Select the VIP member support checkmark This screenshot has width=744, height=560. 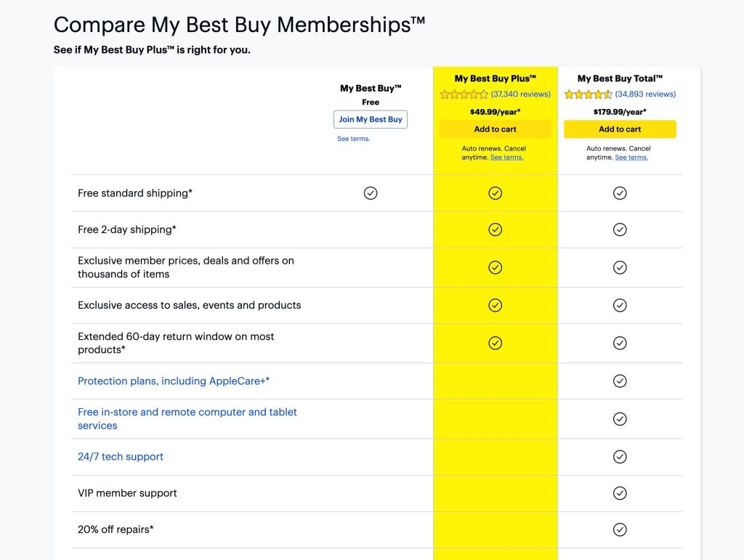pos(620,493)
